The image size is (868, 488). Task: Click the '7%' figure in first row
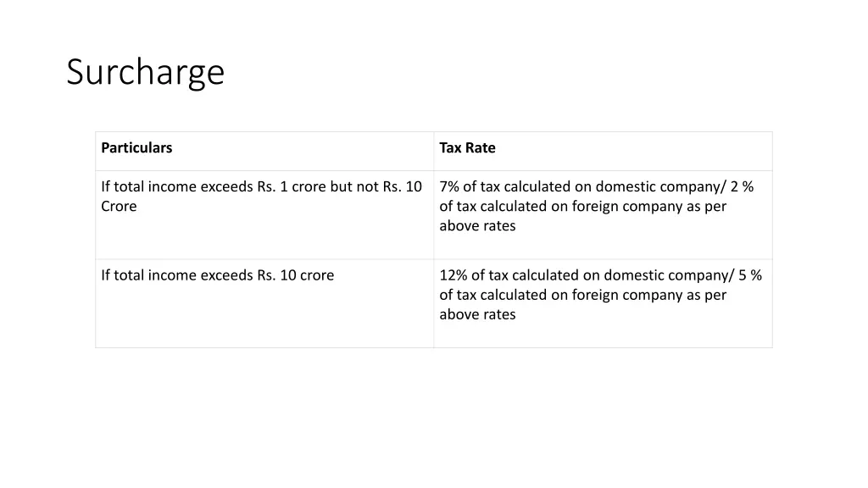pyautogui.click(x=449, y=186)
